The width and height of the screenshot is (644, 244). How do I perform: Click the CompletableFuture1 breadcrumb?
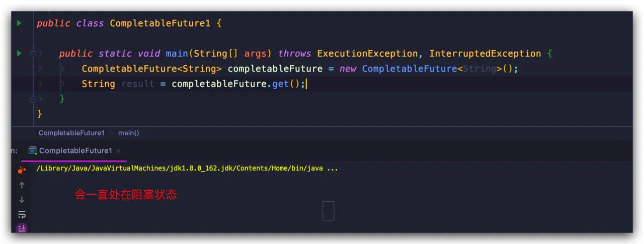click(x=71, y=133)
